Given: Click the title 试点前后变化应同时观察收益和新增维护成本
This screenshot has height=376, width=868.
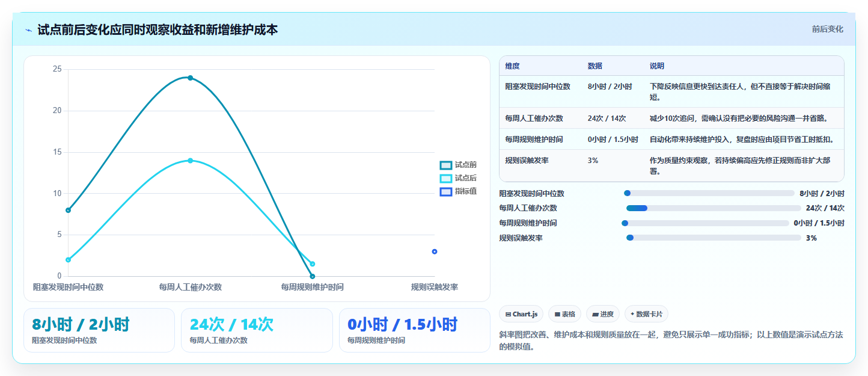Looking at the screenshot, I should (157, 30).
